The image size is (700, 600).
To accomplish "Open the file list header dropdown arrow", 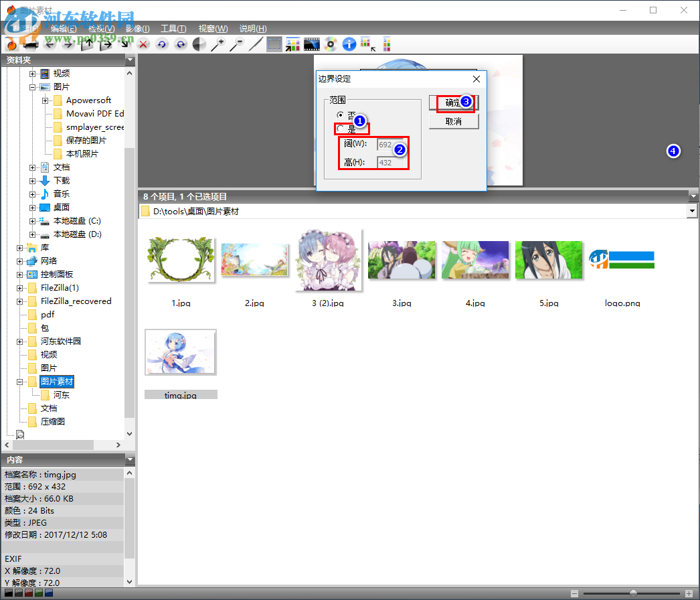I will click(693, 196).
